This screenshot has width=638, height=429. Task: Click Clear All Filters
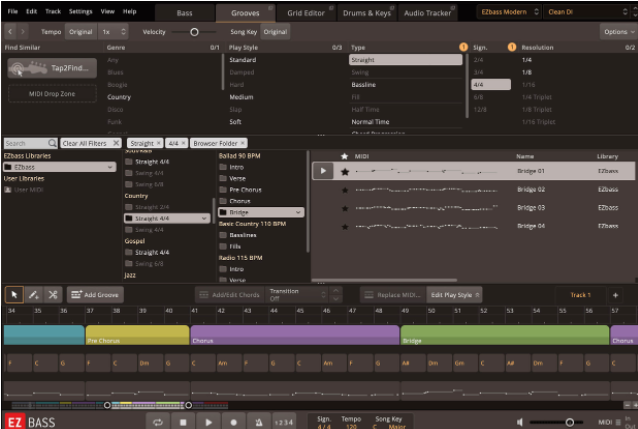(91, 143)
